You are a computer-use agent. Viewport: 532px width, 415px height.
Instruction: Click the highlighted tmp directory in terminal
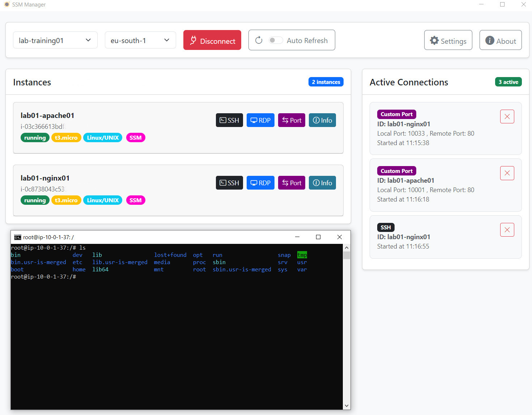(302, 255)
